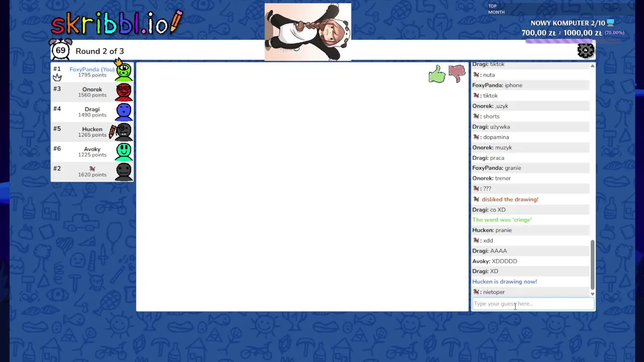Click the chat scroll up arrow
This screenshot has width=644, height=362.
(x=592, y=66)
